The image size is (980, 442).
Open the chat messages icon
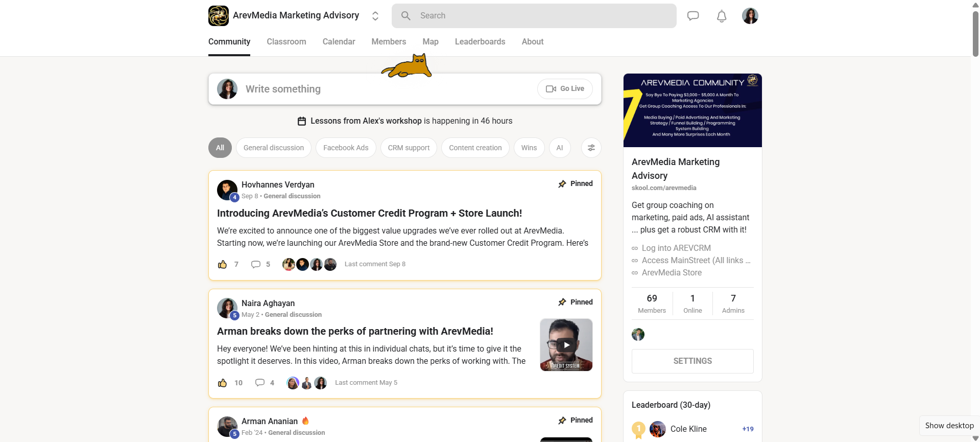(x=693, y=16)
